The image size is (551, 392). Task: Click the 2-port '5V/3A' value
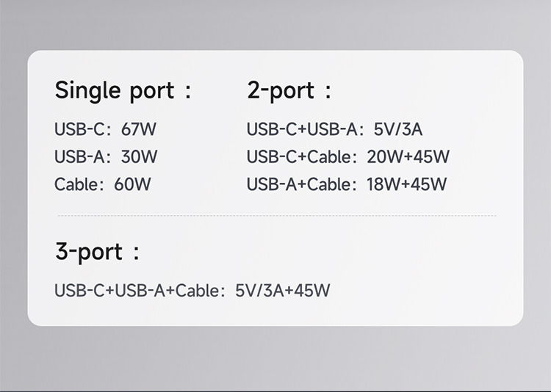(397, 130)
